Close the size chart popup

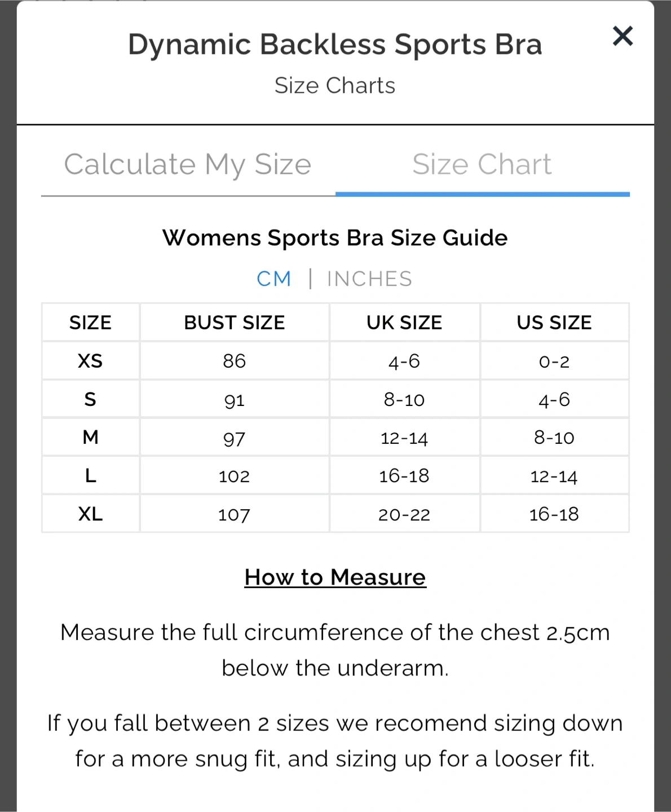pos(623,36)
